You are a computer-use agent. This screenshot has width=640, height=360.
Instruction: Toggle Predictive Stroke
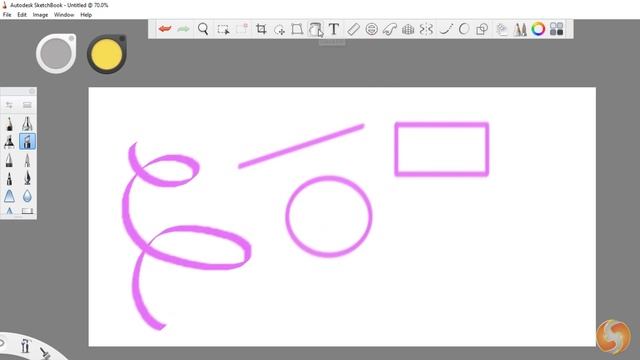point(464,29)
